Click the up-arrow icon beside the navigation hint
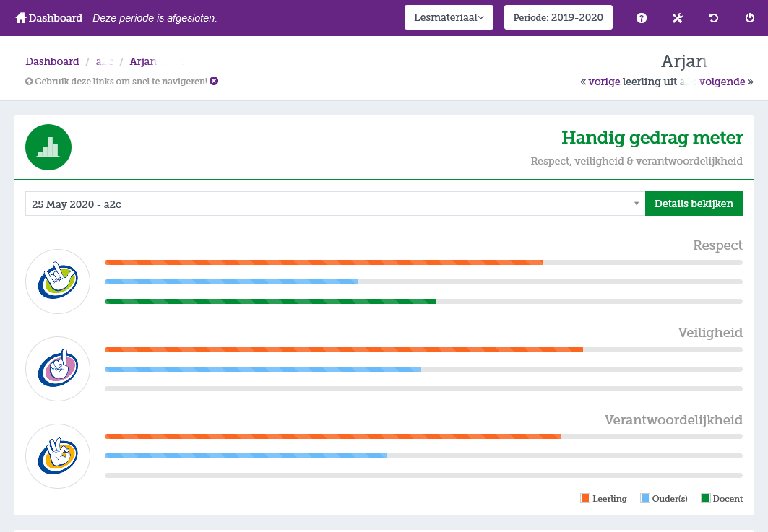 tap(29, 82)
